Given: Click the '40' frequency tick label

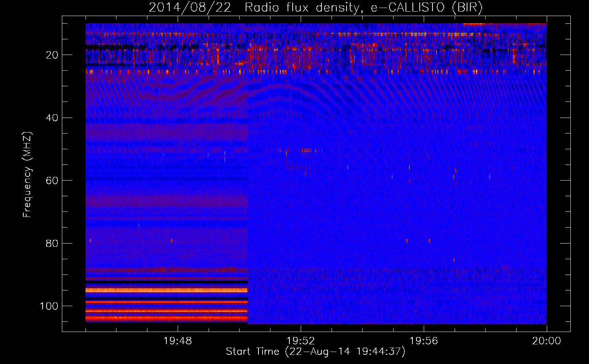Looking at the screenshot, I should pos(52,118).
